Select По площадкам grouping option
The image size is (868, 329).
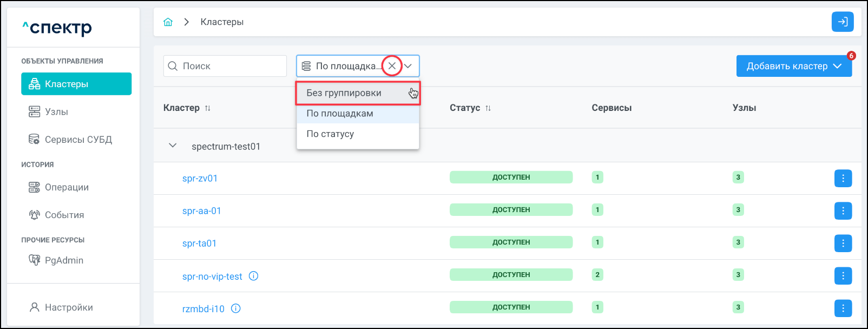pos(340,114)
